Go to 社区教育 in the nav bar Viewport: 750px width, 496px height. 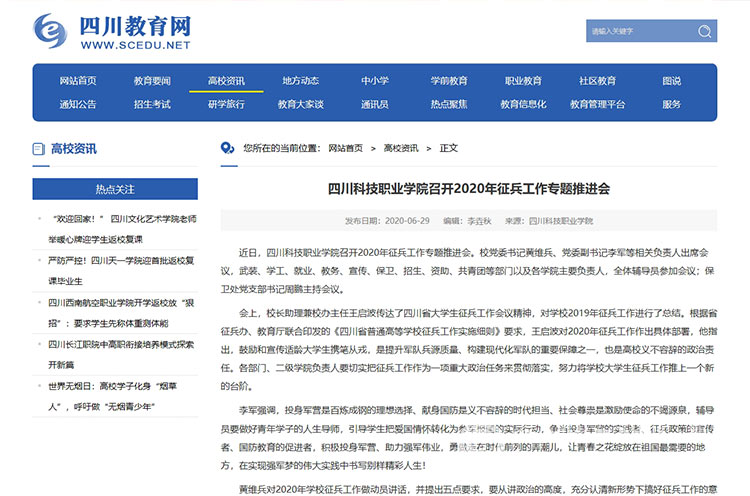[x=597, y=81]
